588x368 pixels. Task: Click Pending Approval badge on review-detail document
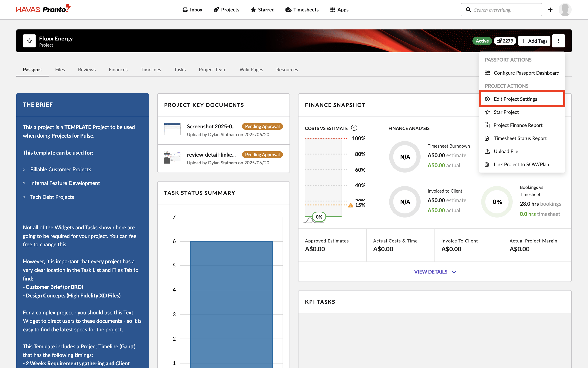[x=262, y=155]
